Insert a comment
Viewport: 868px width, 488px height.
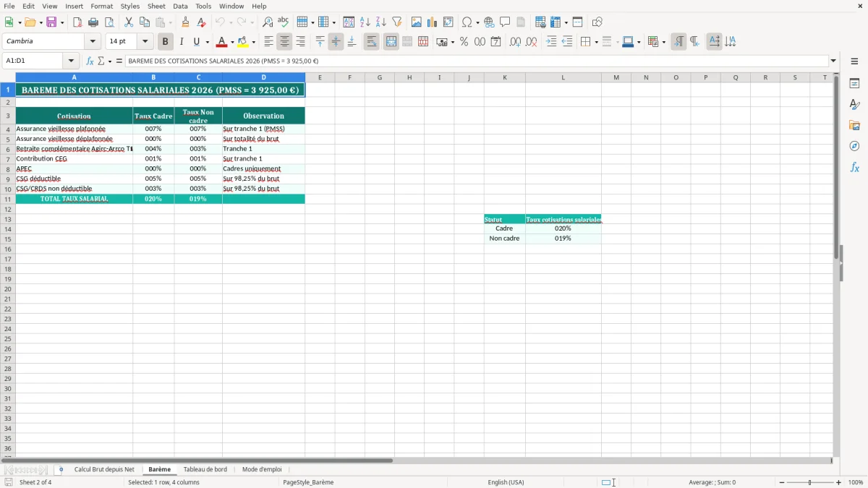(x=506, y=22)
